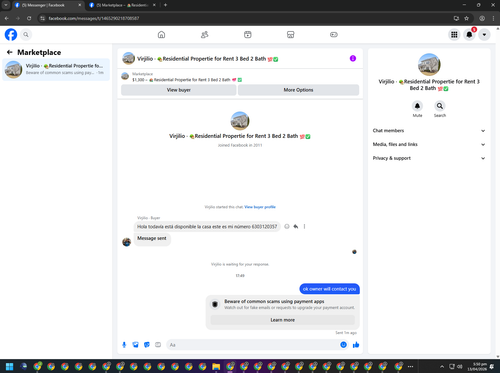Image resolution: width=500 pixels, height=373 pixels.
Task: Click the View buyer button
Action: click(x=179, y=90)
